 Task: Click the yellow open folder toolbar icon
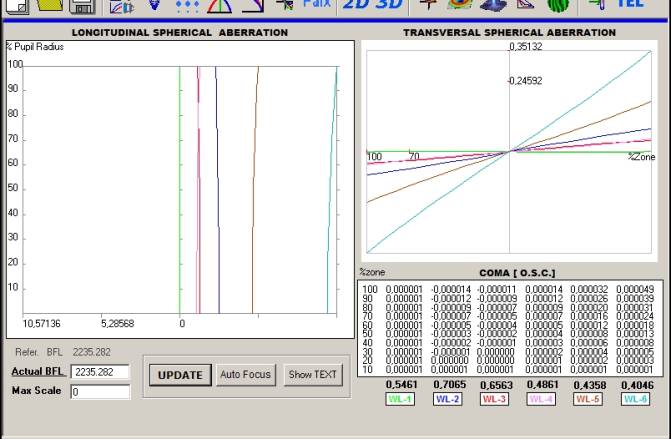[x=50, y=5]
